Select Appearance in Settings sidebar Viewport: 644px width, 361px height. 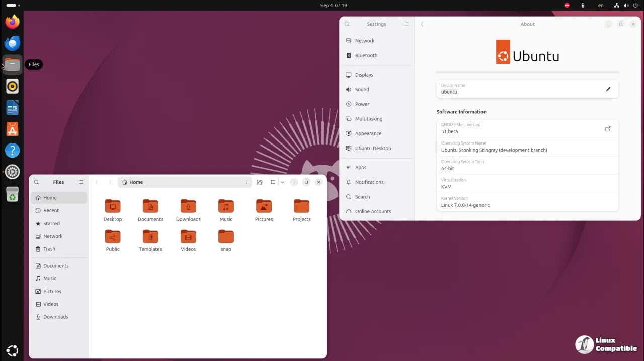[x=377, y=133]
